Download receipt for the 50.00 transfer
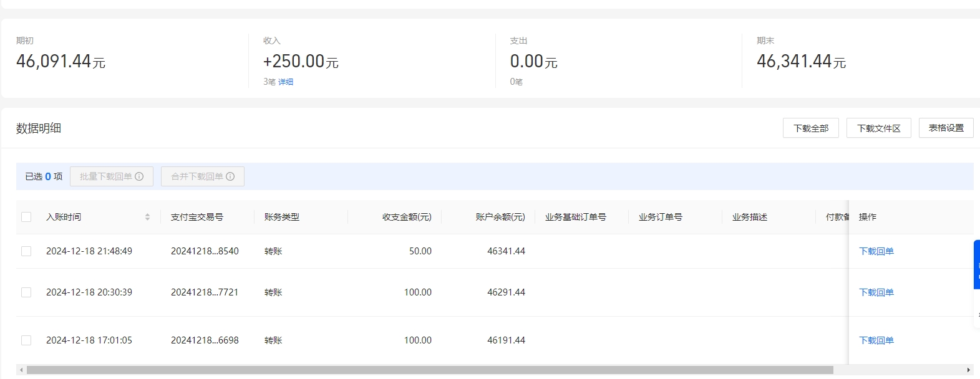Image resolution: width=980 pixels, height=379 pixels. point(876,251)
